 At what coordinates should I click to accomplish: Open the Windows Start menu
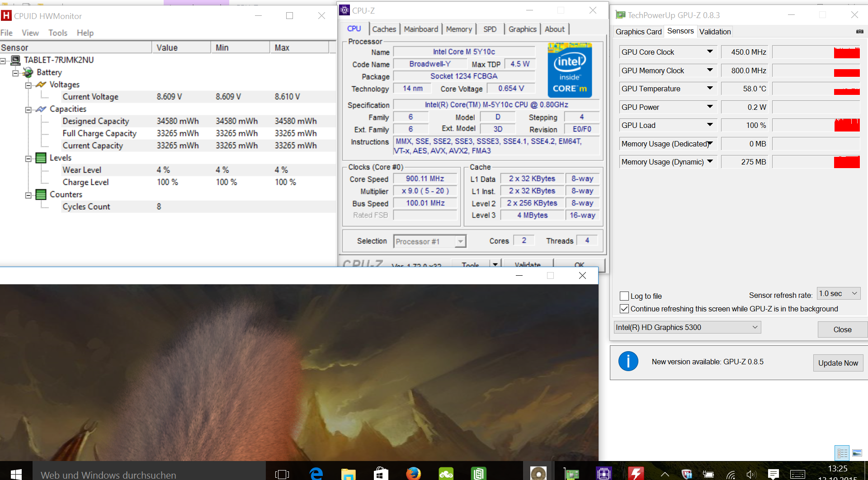click(x=16, y=474)
